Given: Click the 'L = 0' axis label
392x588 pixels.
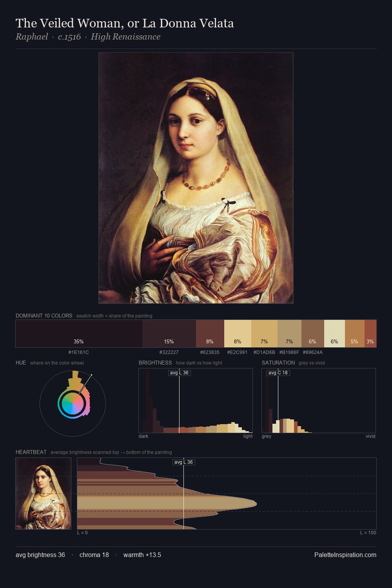Looking at the screenshot, I should click(82, 533).
